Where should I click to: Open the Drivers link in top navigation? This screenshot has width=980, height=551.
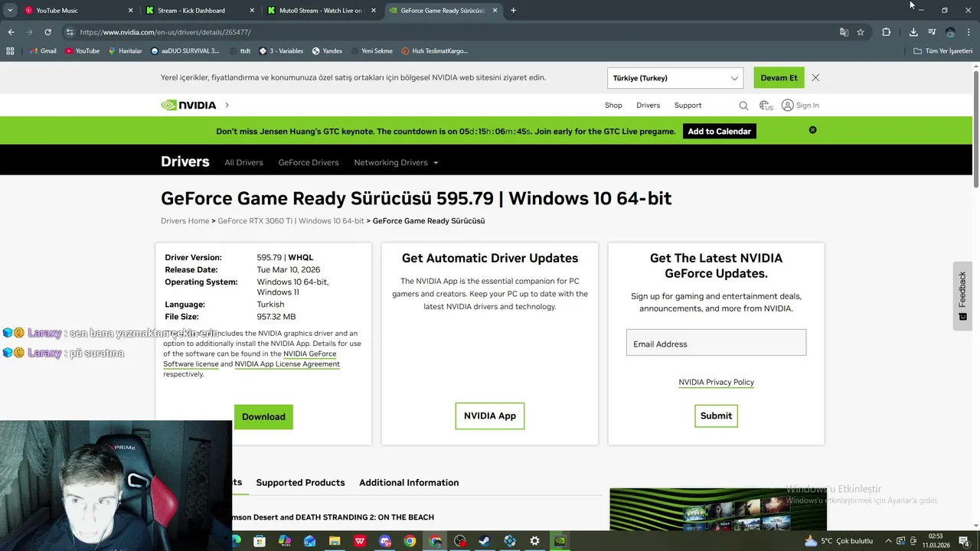point(648,106)
